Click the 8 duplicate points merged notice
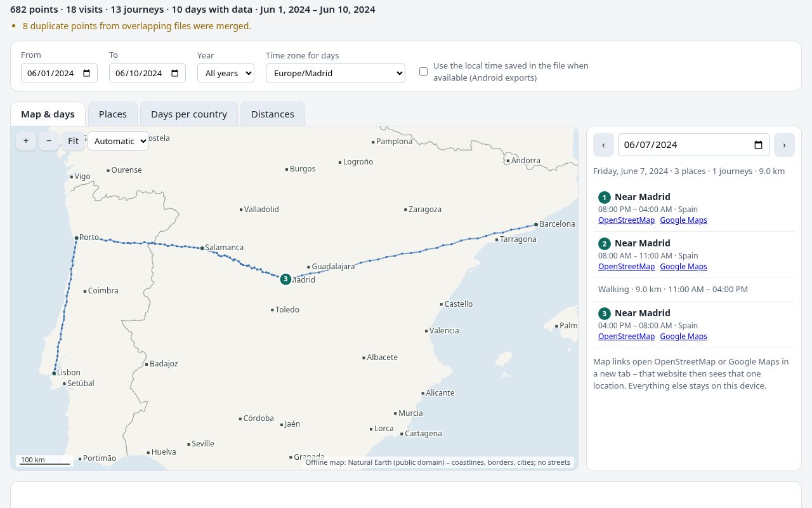This screenshot has width=812, height=508. pos(137,26)
